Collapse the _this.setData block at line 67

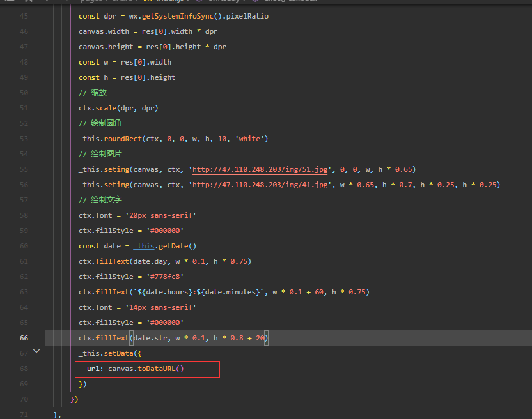36,351
